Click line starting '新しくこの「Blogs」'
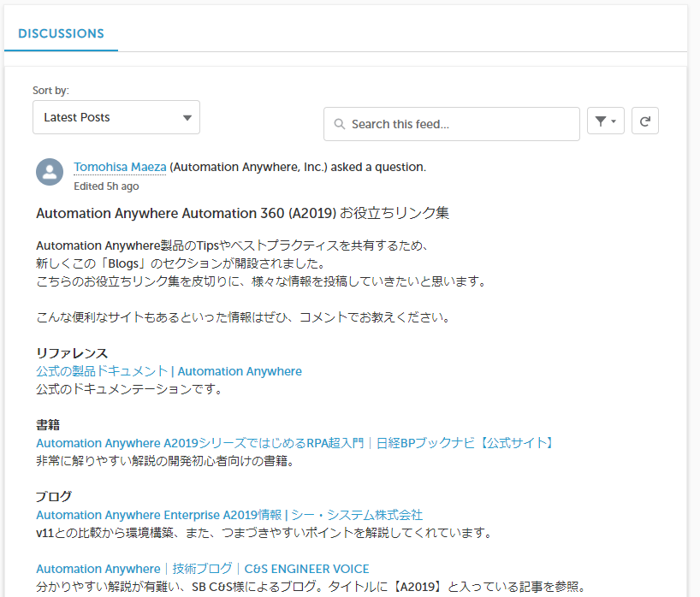The image size is (700, 597). 181,263
